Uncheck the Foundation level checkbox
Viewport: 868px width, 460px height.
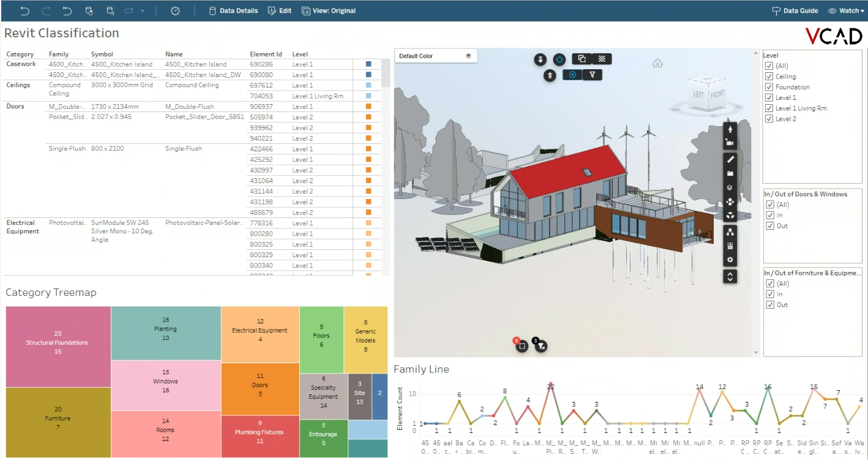[x=769, y=87]
